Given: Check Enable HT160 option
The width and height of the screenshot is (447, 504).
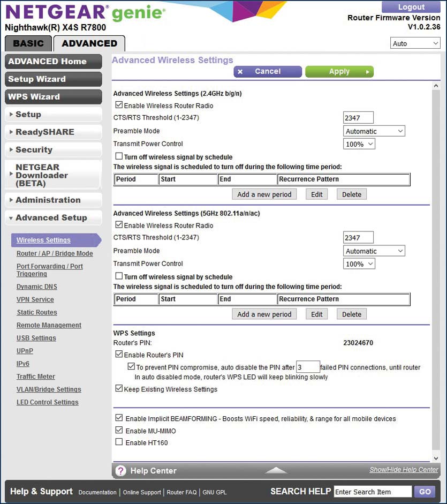Looking at the screenshot, I should tap(119, 442).
